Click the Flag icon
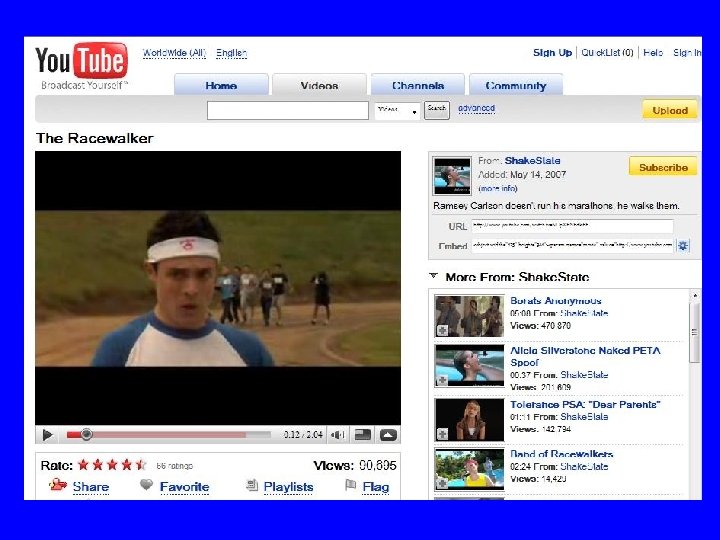This screenshot has height=540, width=720. coord(350,485)
